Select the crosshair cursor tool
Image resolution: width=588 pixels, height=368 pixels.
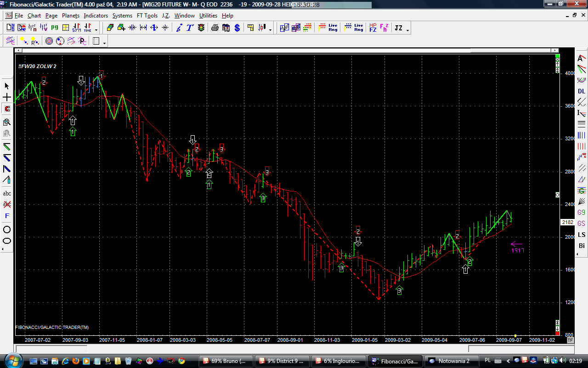(7, 98)
